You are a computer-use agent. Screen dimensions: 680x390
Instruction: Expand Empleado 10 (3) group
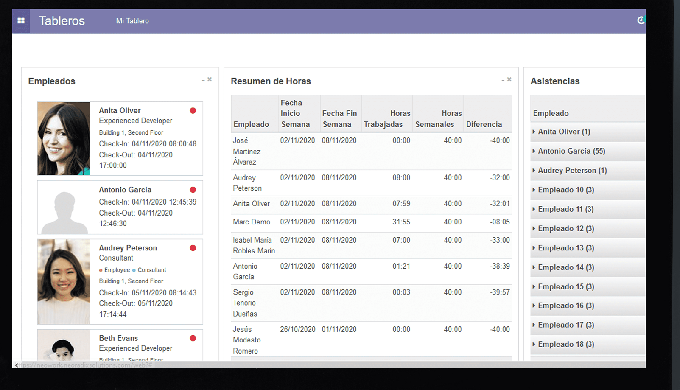point(588,190)
